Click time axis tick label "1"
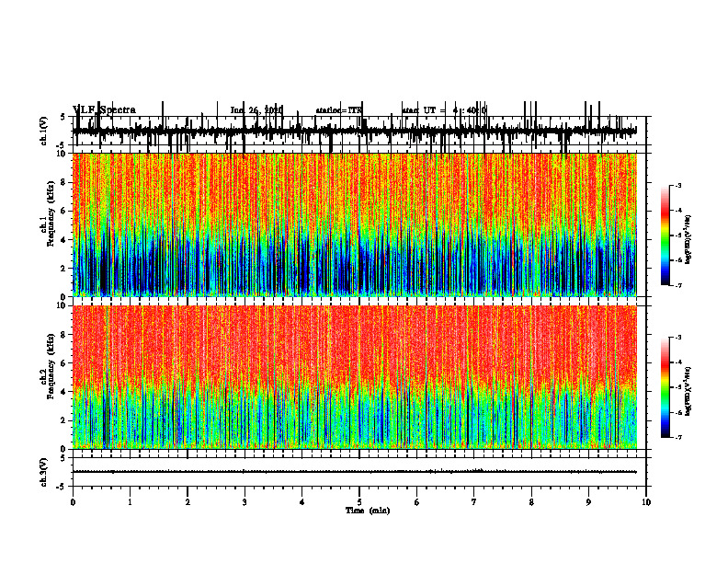 coord(130,502)
